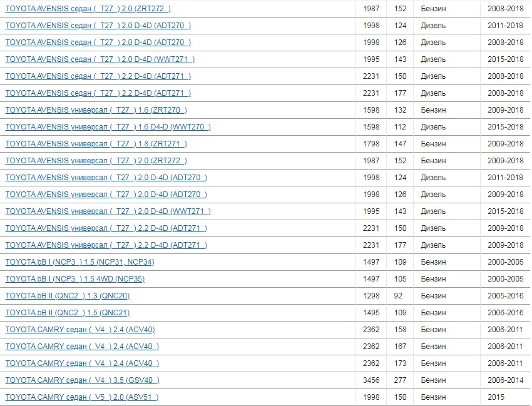This screenshot has width=532, height=406.
Task: Select Дизель in Avensis универсал WWT271 2.0 row
Action: (433, 211)
